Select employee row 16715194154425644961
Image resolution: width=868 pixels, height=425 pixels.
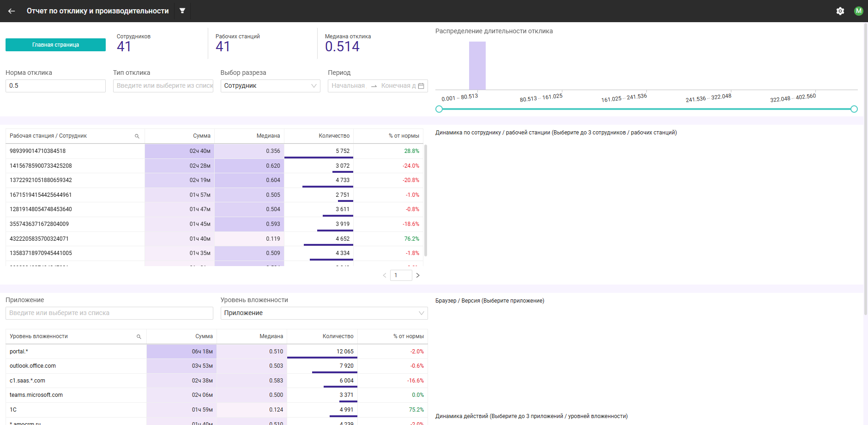(214, 195)
